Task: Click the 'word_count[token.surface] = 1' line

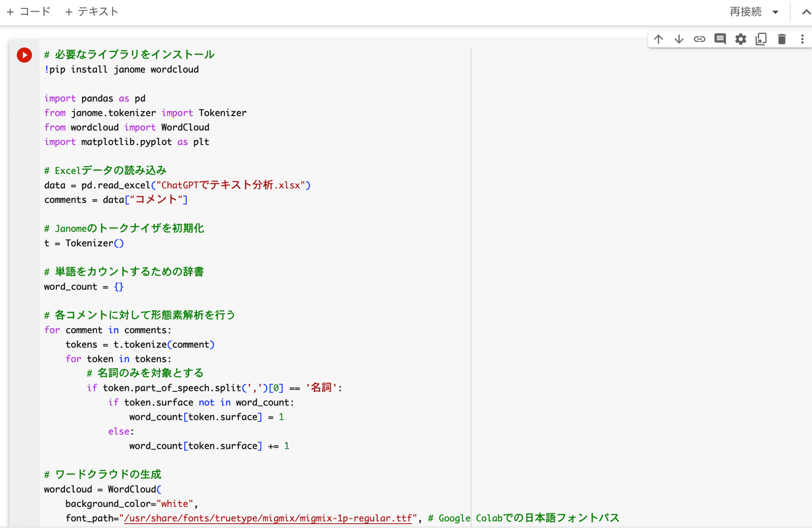Action: coord(207,417)
